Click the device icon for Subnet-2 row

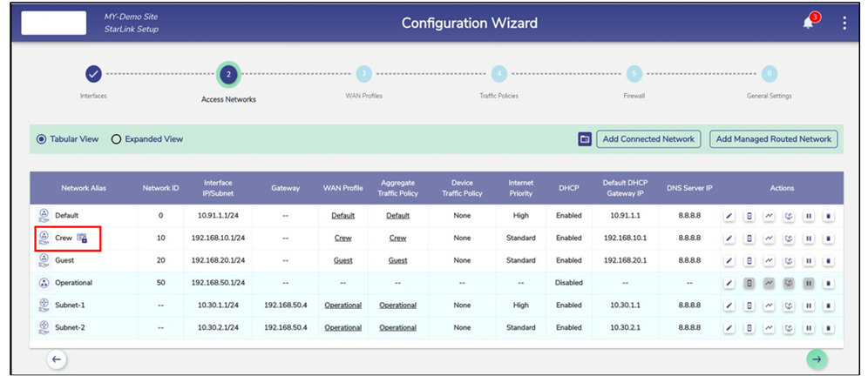(749, 328)
